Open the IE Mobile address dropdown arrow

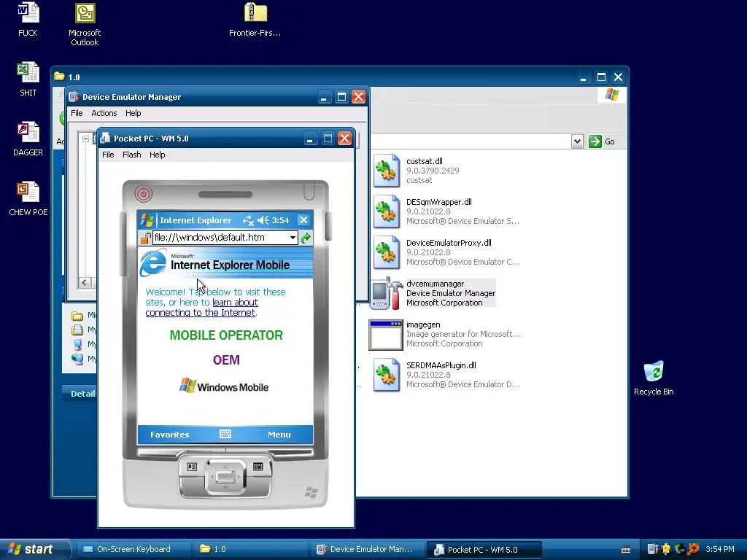(293, 238)
